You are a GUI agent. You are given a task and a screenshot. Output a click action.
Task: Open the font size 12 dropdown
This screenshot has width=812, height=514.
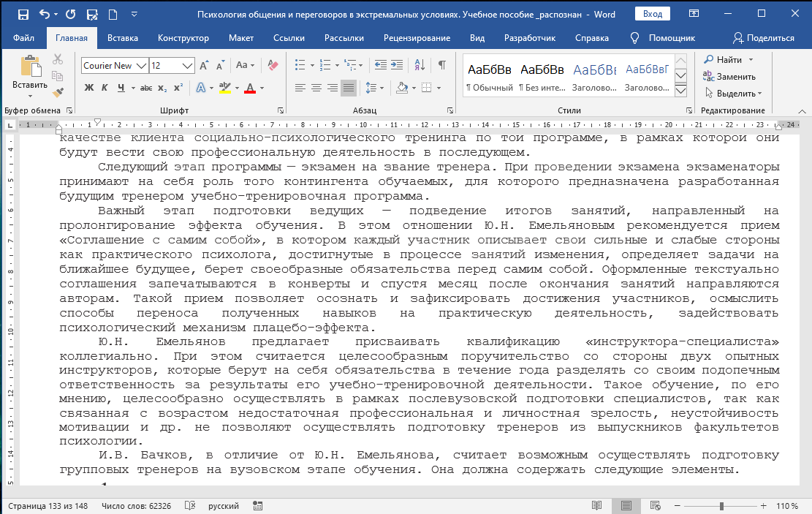(189, 66)
